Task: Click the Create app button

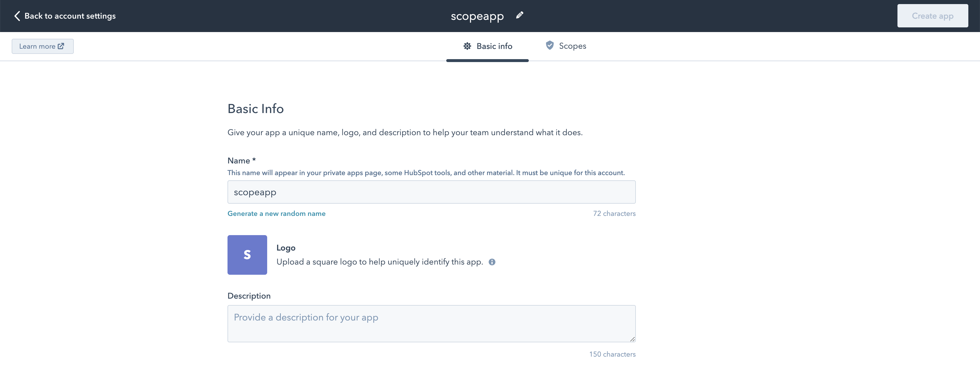Action: click(932, 16)
